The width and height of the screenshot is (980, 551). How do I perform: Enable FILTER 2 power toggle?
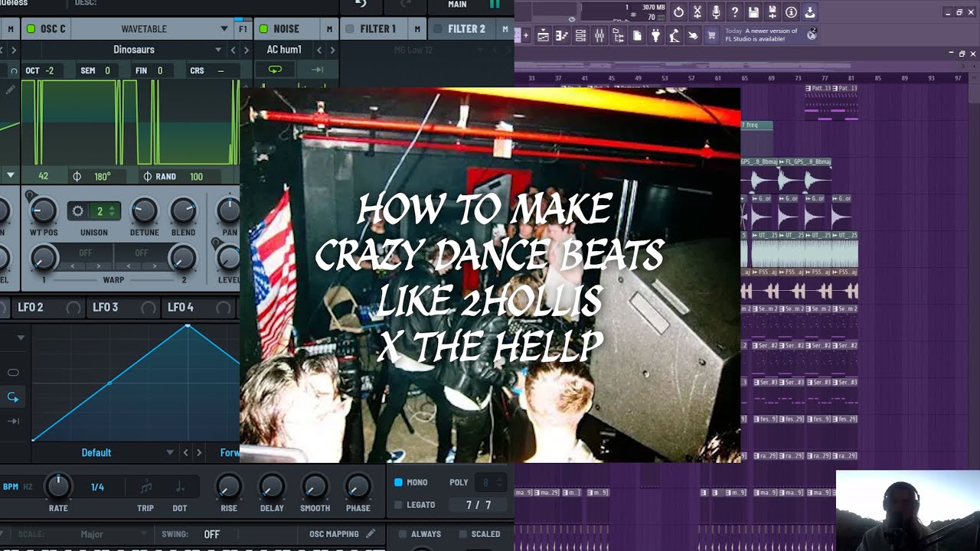click(x=438, y=29)
